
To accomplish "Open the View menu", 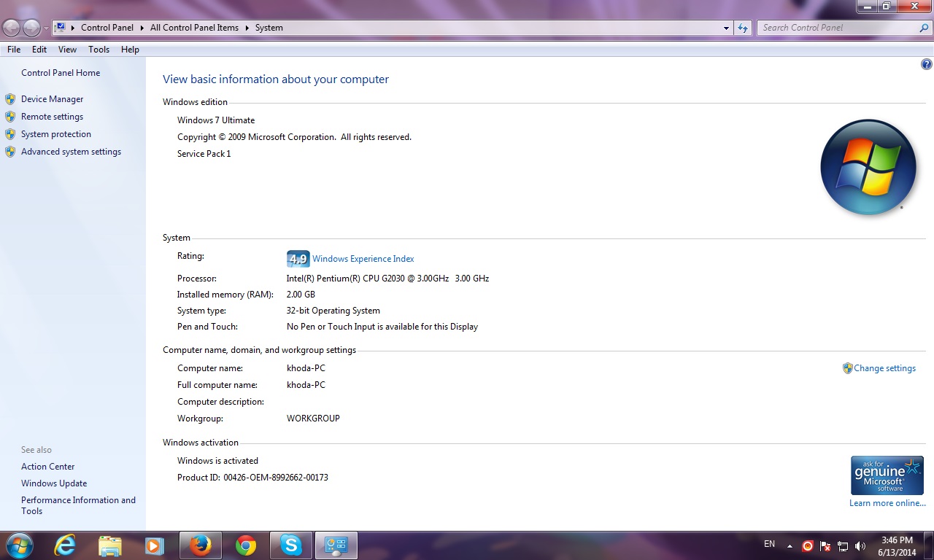I will (x=67, y=50).
